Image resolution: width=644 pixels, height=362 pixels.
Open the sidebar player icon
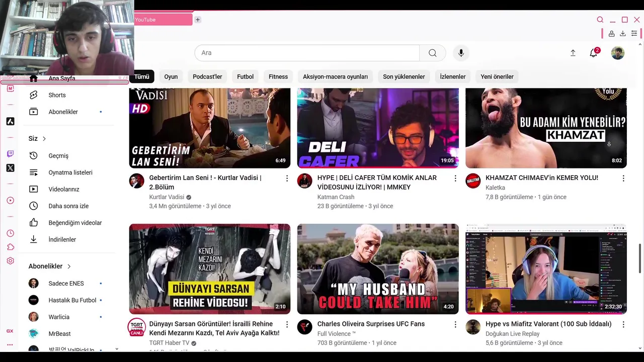coord(10,201)
